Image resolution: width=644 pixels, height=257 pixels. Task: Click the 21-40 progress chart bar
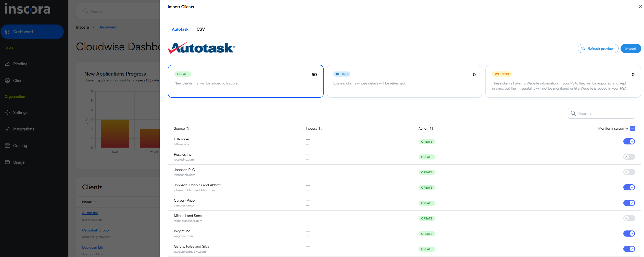pyautogui.click(x=150, y=138)
